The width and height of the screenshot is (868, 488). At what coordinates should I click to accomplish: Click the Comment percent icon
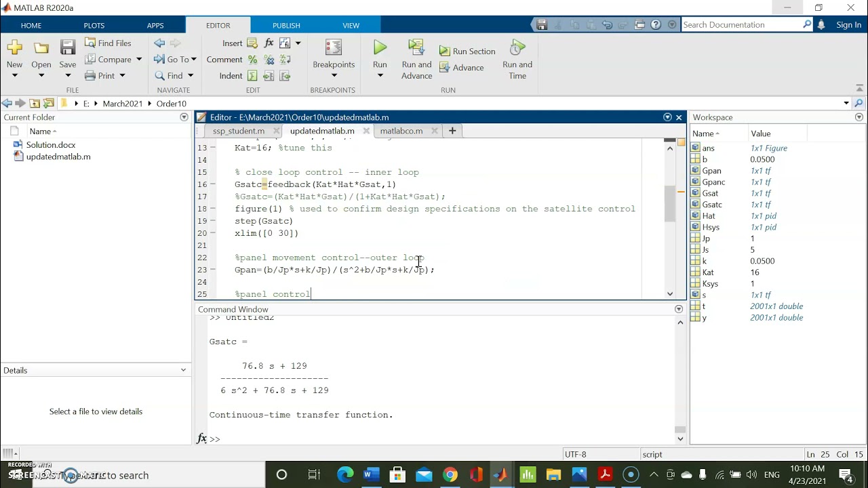pos(252,60)
